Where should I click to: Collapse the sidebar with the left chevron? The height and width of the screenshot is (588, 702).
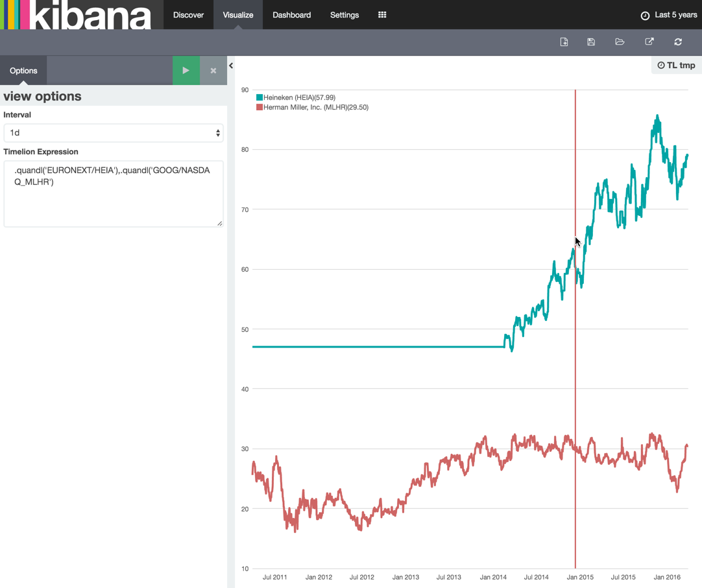point(231,65)
